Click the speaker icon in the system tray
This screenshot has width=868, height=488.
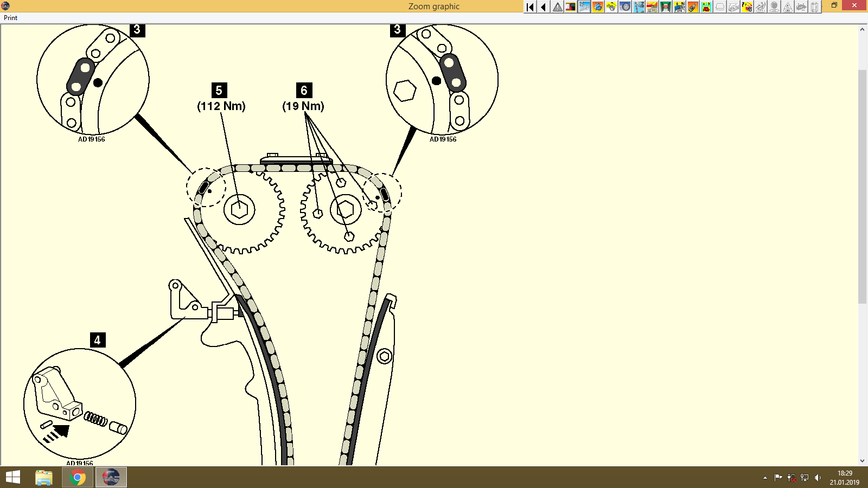click(819, 478)
